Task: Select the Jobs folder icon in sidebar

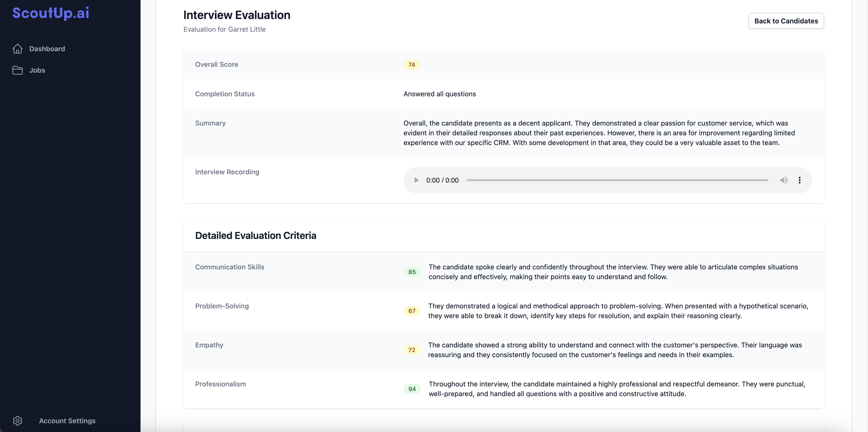Action: pos(18,70)
